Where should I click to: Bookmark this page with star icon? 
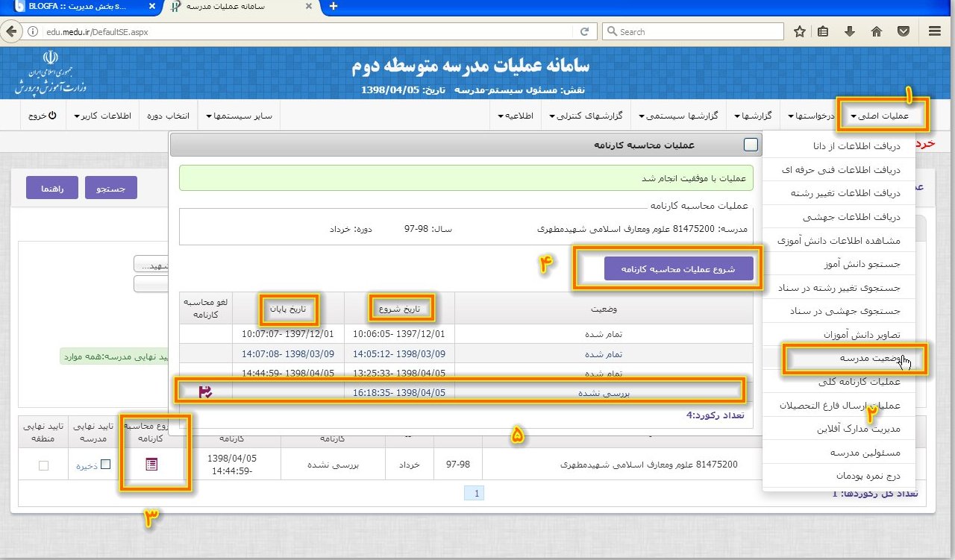tap(800, 31)
